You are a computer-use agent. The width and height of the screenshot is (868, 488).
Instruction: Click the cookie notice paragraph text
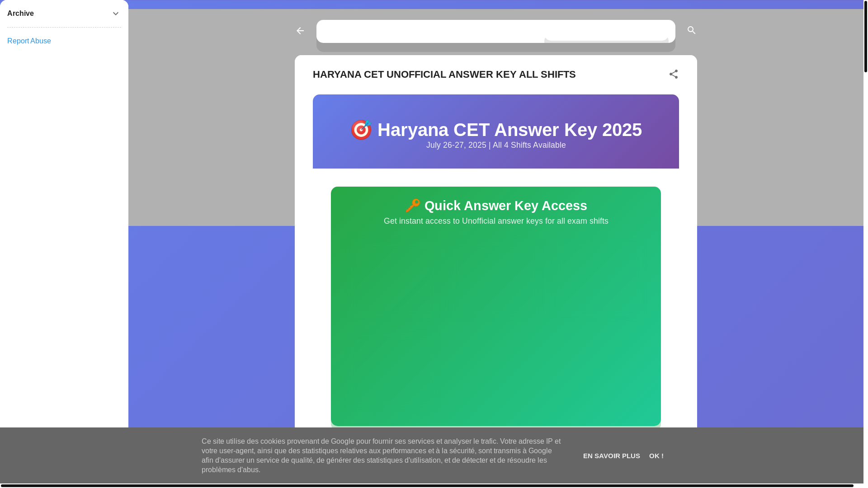click(x=381, y=455)
